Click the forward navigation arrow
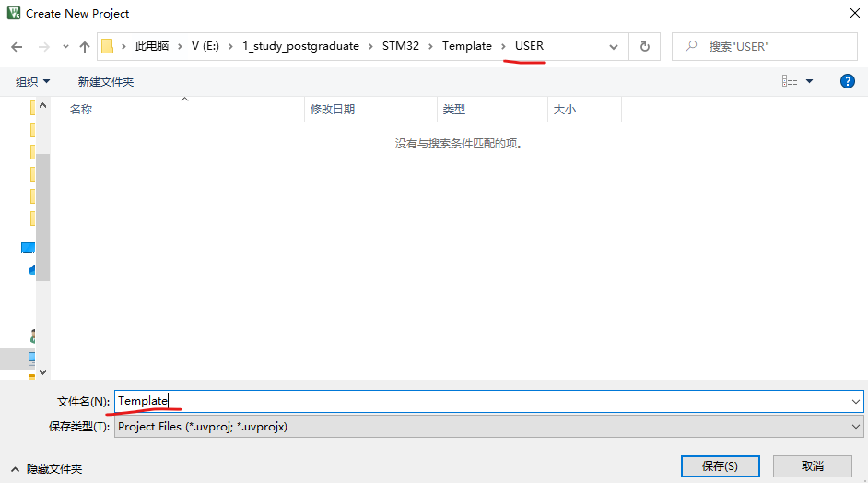Screen dimensions: 868x483 coord(43,47)
